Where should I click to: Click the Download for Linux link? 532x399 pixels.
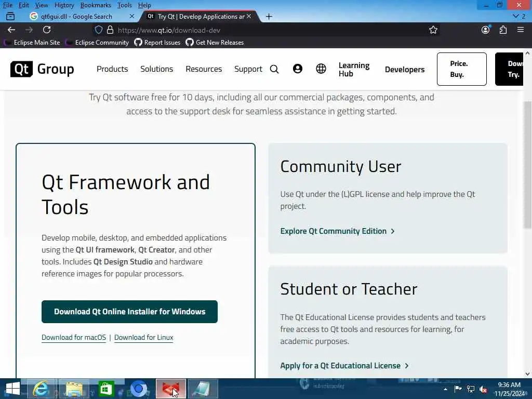click(143, 338)
